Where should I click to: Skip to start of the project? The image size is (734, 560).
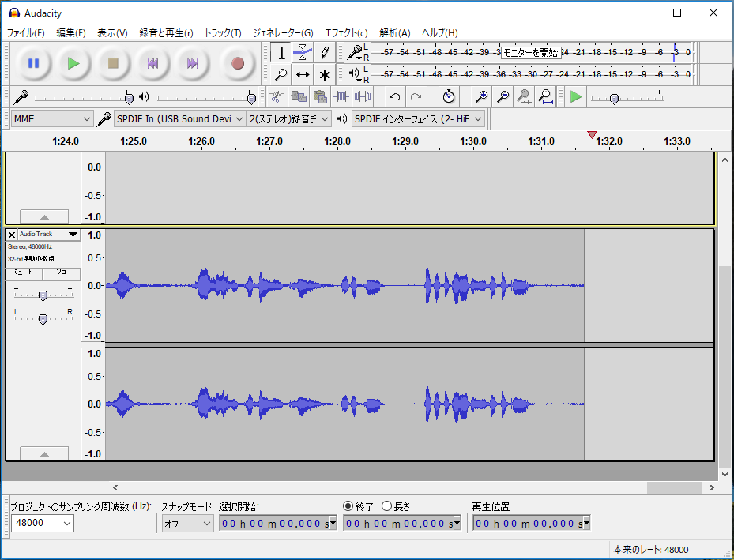[152, 63]
